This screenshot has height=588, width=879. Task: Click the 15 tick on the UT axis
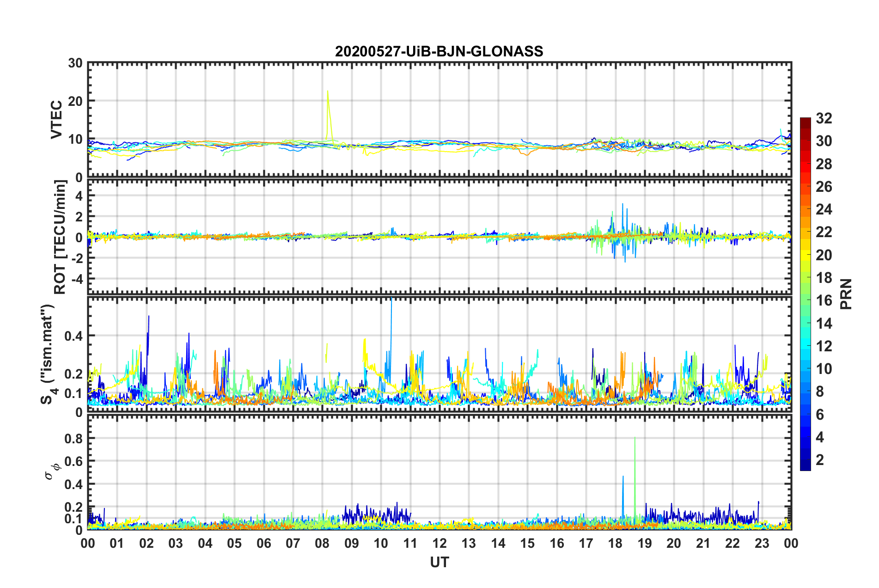tap(527, 543)
